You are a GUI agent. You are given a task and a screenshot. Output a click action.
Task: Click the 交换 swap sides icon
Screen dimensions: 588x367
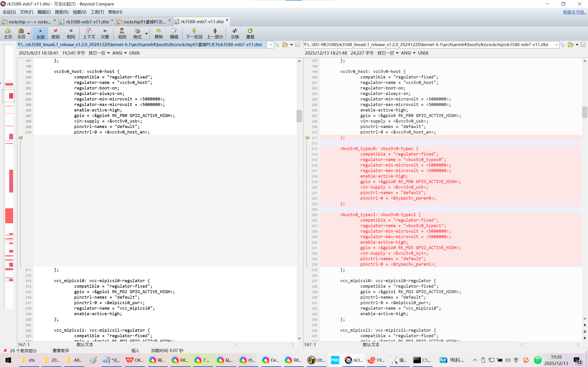(x=235, y=33)
